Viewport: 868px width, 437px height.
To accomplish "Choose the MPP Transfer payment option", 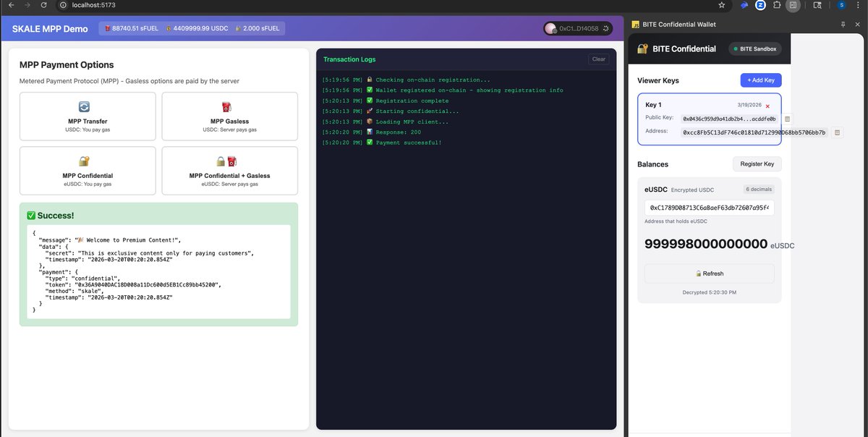I will 88,116.
